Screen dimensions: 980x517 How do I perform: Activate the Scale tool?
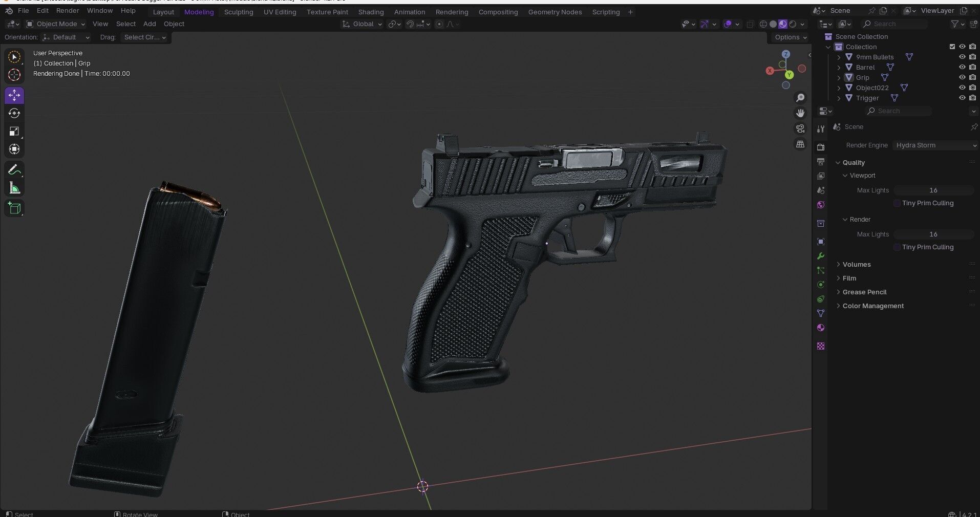coord(14,131)
